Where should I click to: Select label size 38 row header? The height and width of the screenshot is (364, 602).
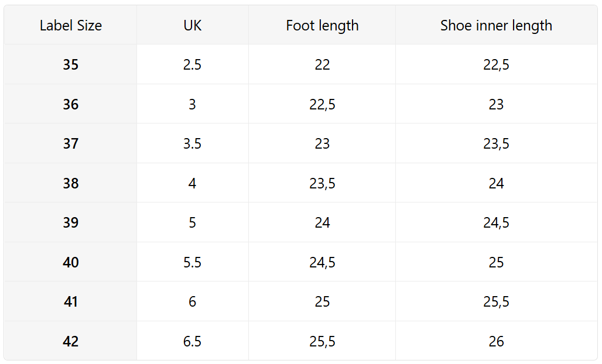71,183
